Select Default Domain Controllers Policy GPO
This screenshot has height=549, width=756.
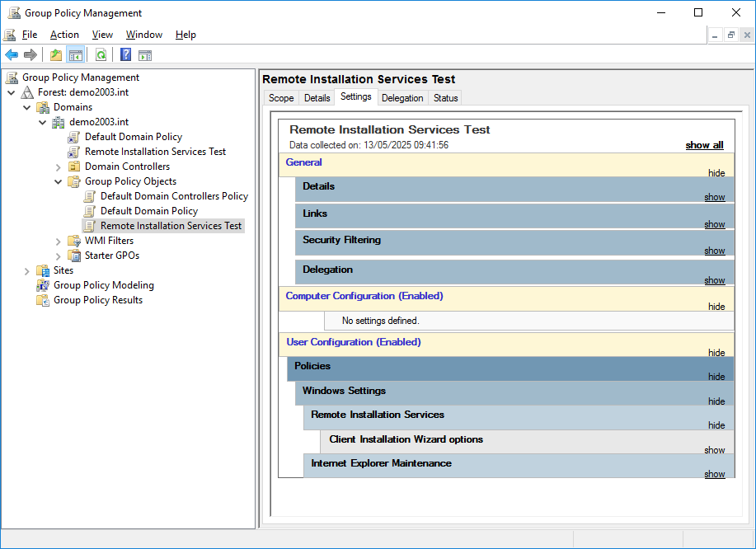tap(174, 196)
